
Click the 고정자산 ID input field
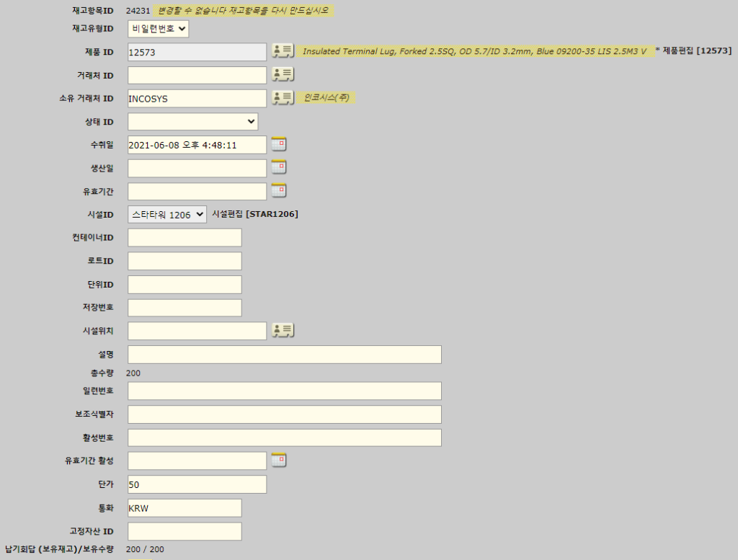coord(184,531)
